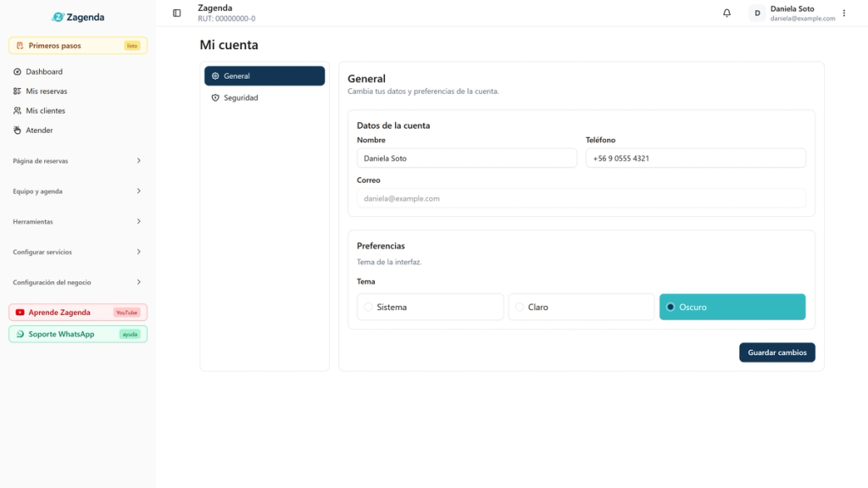Expand the Configurar servicios section
868x488 pixels.
[x=77, y=252]
